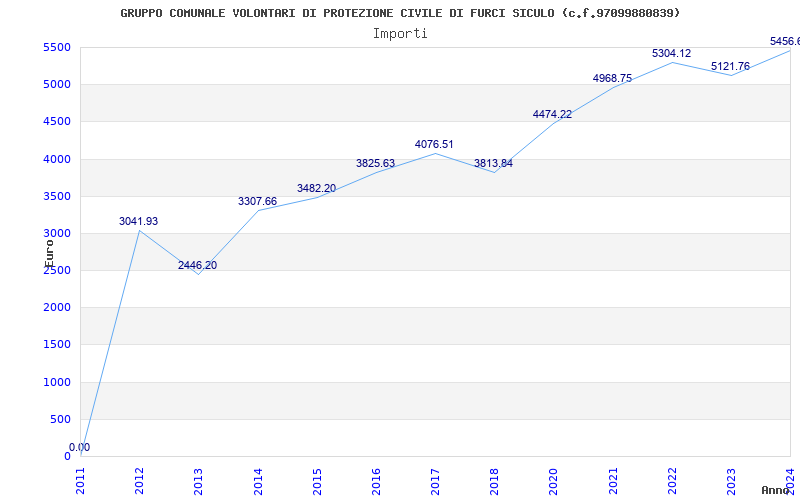Select the 4474.22 data label
The width and height of the screenshot is (800, 500).
[553, 114]
